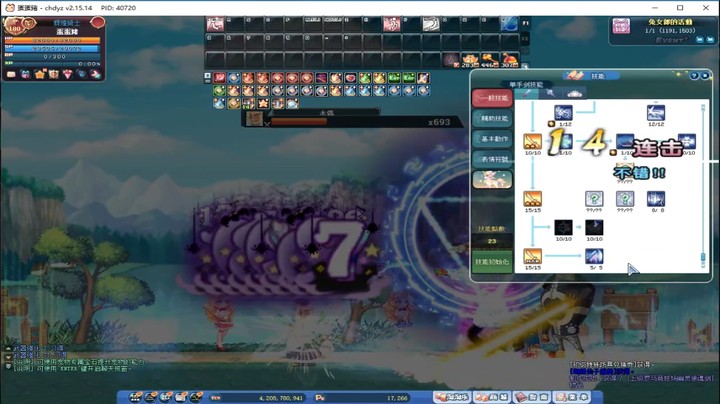This screenshot has width=720, height=404.
Task: Switch to the 表情符號 tab
Action: pyautogui.click(x=492, y=159)
